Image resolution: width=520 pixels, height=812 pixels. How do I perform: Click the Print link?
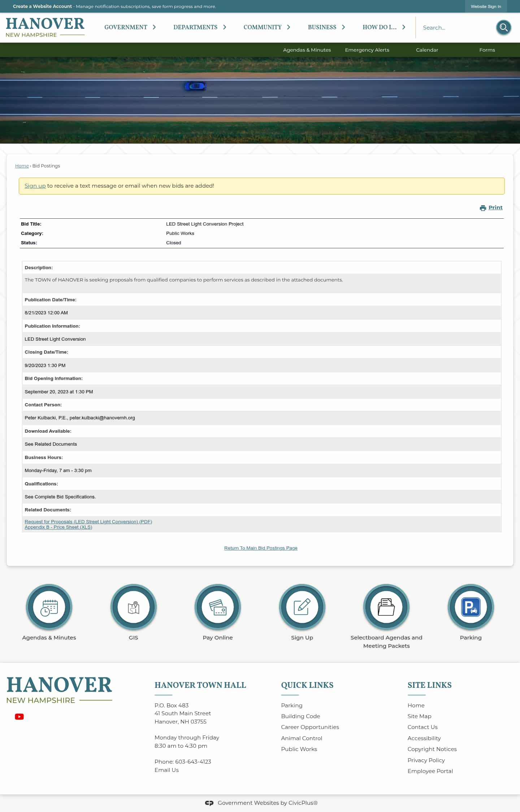pyautogui.click(x=495, y=208)
